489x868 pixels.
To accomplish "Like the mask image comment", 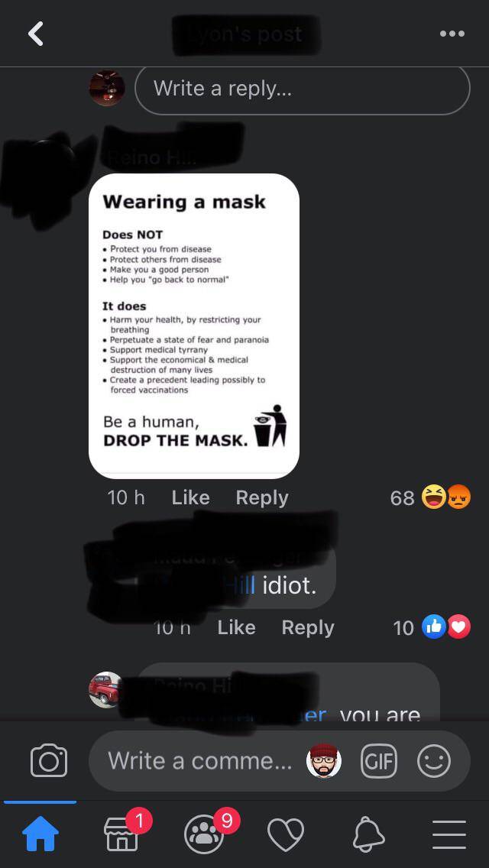I will [190, 497].
